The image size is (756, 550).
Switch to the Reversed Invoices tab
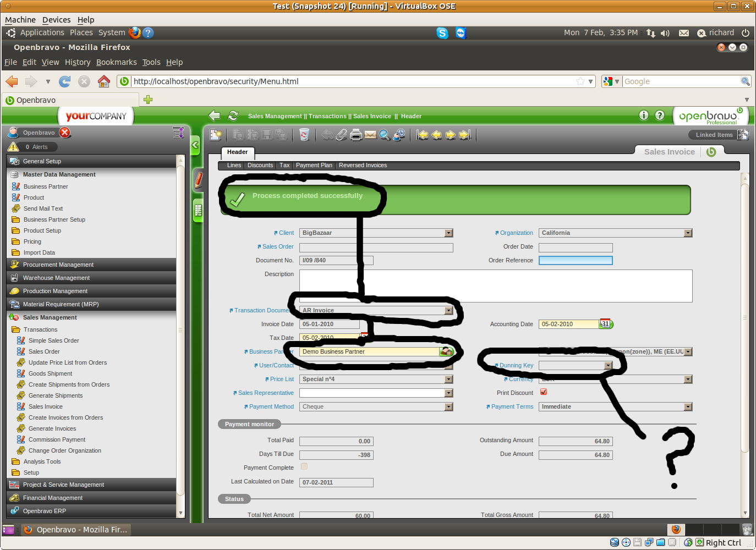pos(363,166)
